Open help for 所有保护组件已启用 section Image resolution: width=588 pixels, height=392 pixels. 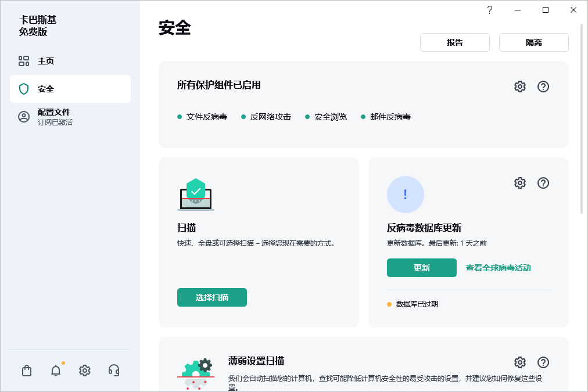click(x=543, y=87)
